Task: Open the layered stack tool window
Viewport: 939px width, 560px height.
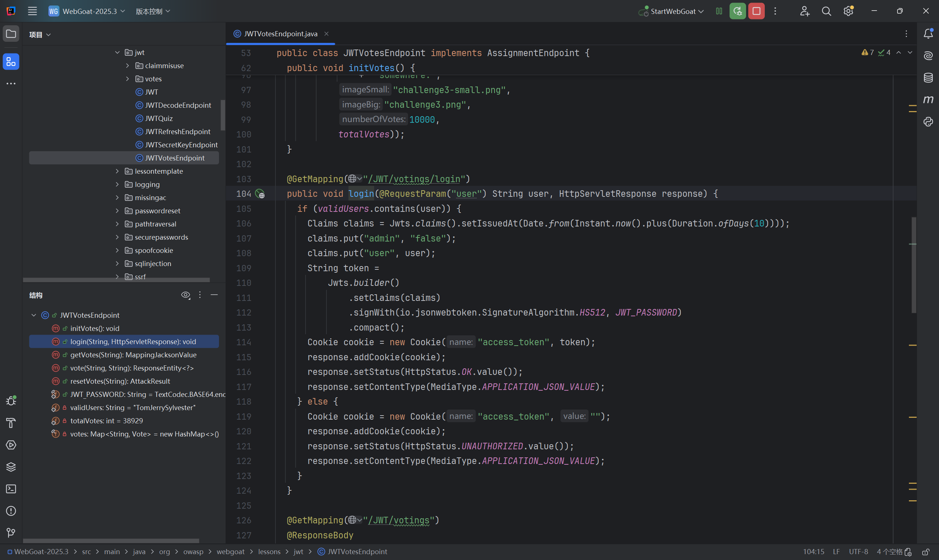Action: pos(11,467)
